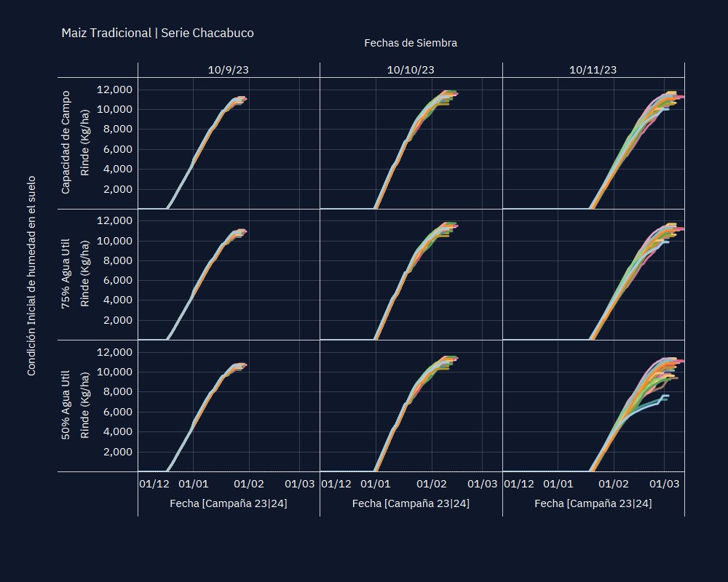Click the '10/9/23' sowing date column header
Screen dimensions: 728x582
pos(228,70)
